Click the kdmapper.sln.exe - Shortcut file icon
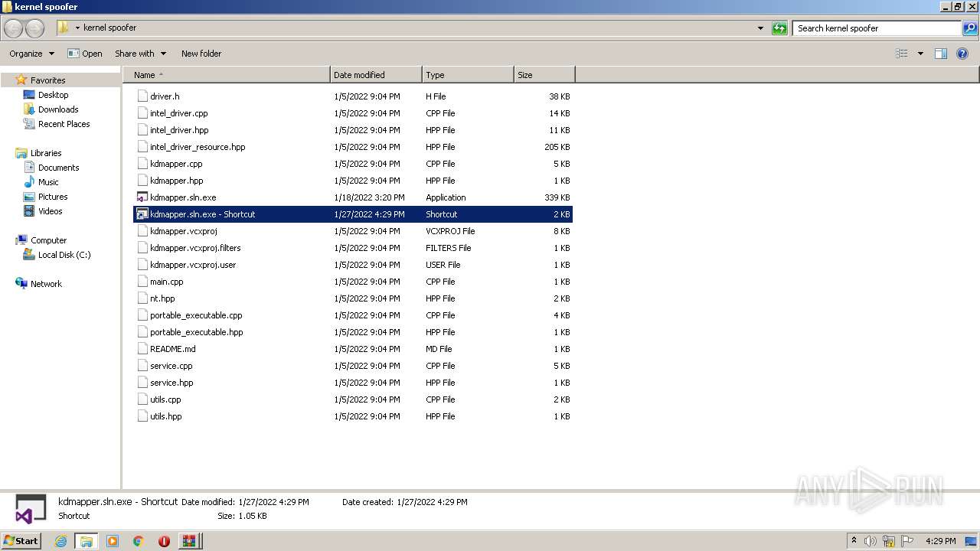The height and width of the screenshot is (551, 980). click(x=142, y=214)
